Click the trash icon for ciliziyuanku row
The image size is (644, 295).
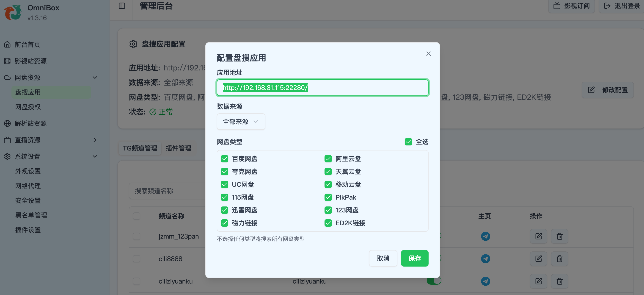[x=559, y=281]
